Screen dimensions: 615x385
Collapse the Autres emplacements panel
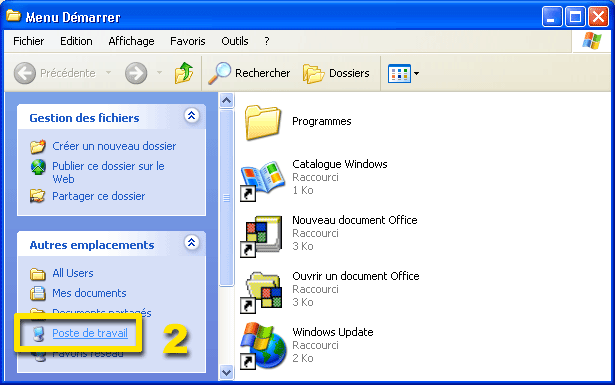coord(191,243)
